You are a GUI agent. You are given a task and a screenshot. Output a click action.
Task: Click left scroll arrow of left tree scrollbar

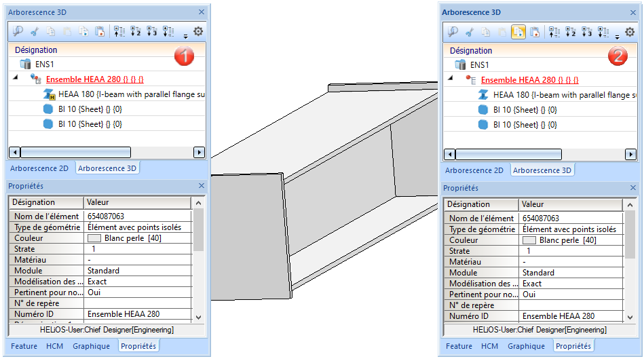tap(15, 153)
